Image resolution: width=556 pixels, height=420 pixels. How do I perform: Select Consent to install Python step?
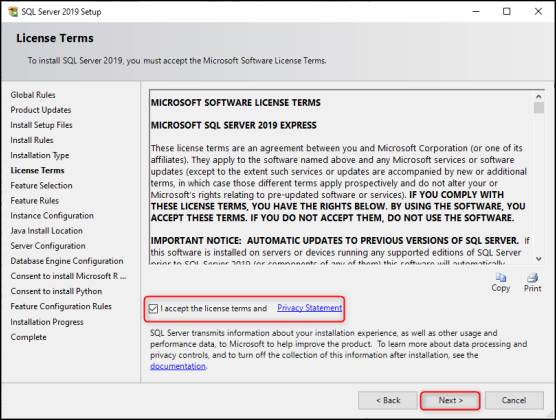coord(56,291)
